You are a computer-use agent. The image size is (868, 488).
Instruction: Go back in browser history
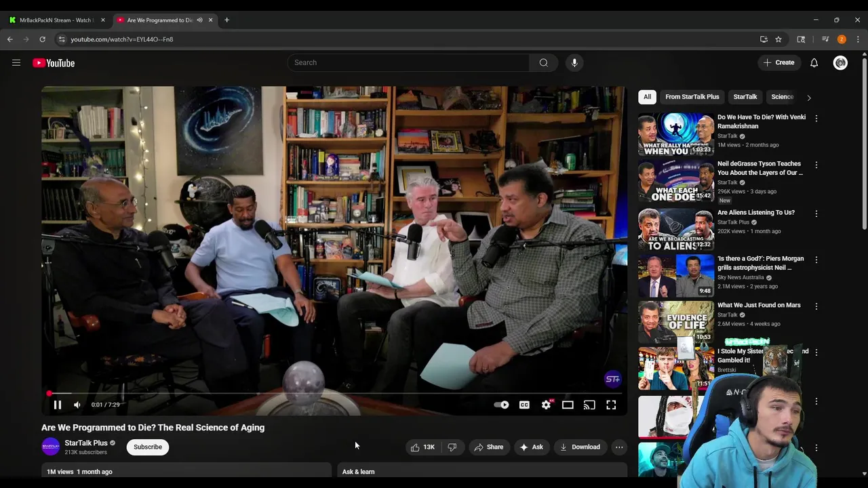[x=10, y=39]
